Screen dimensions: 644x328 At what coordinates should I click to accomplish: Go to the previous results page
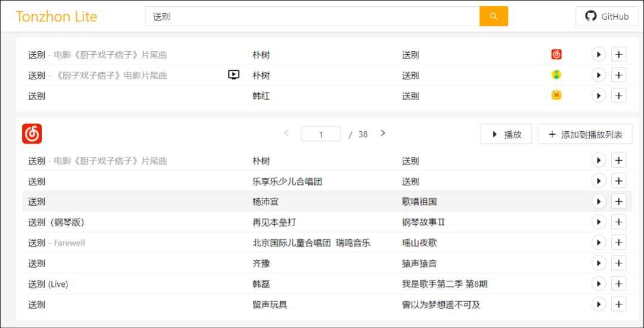(286, 134)
